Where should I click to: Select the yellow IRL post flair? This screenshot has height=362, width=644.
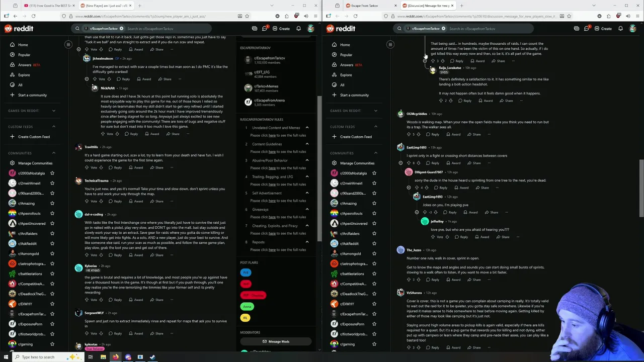click(x=245, y=318)
